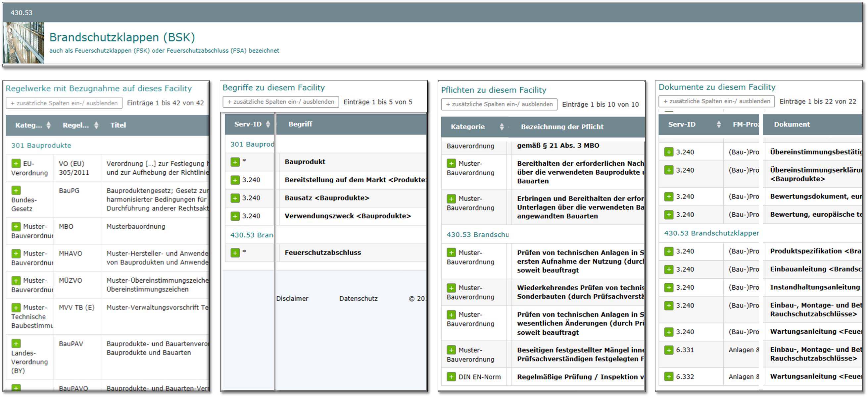Expand the Verwendungszweck <Bauprodukte> plus icon

tap(235, 216)
